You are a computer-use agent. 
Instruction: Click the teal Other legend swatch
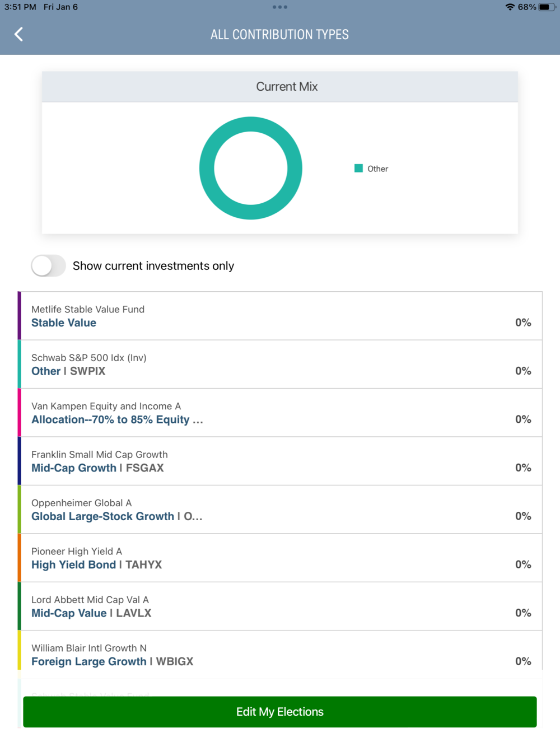click(x=358, y=169)
